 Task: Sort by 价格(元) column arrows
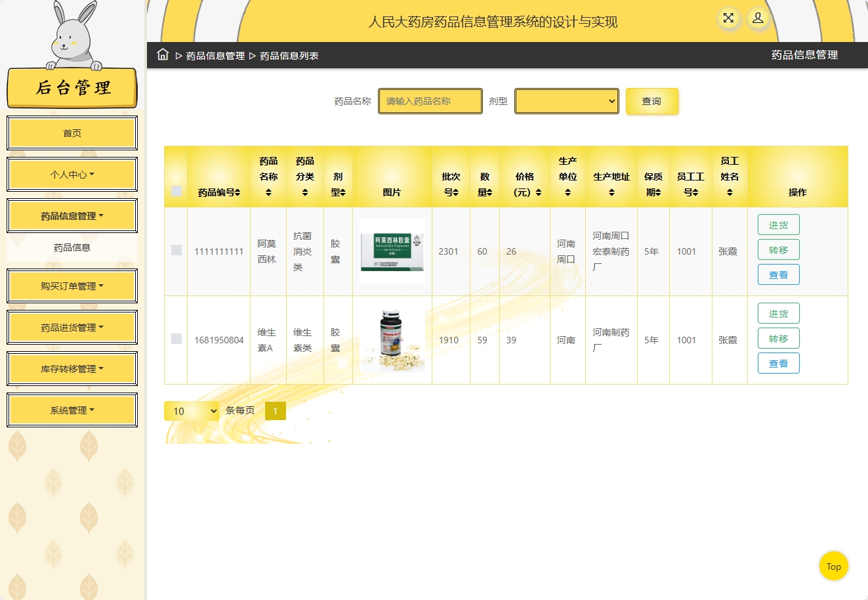(x=539, y=192)
